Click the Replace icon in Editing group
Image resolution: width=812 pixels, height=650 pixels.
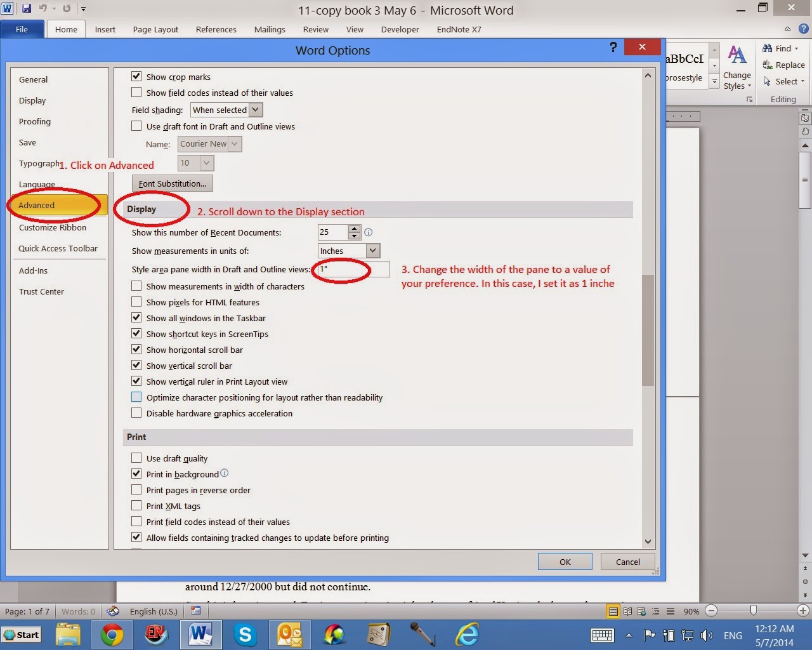767,65
